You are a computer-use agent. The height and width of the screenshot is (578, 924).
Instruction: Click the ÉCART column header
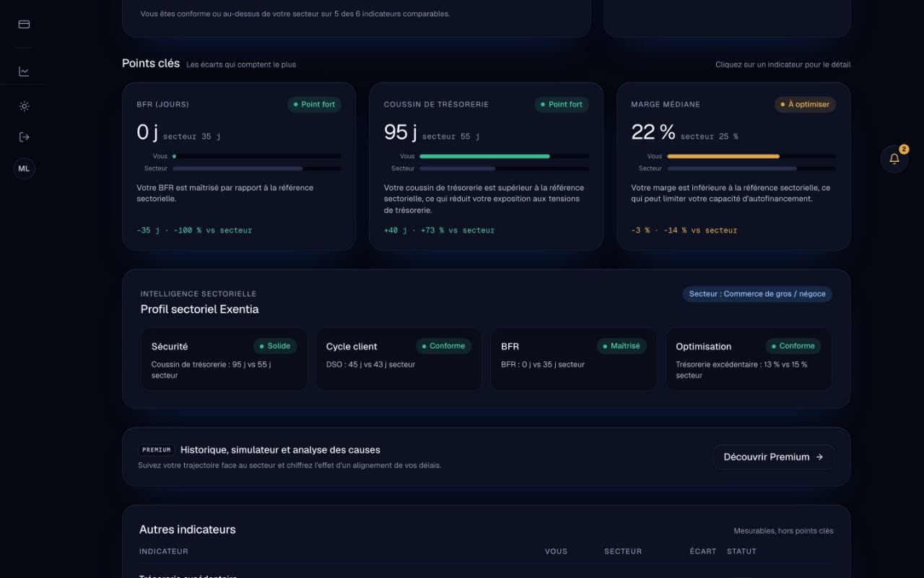coord(703,551)
